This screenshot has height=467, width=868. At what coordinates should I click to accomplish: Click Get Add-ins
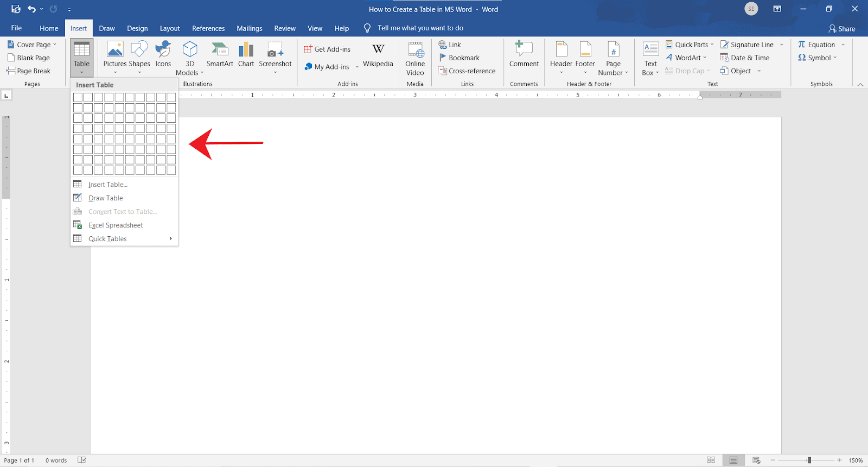[327, 49]
